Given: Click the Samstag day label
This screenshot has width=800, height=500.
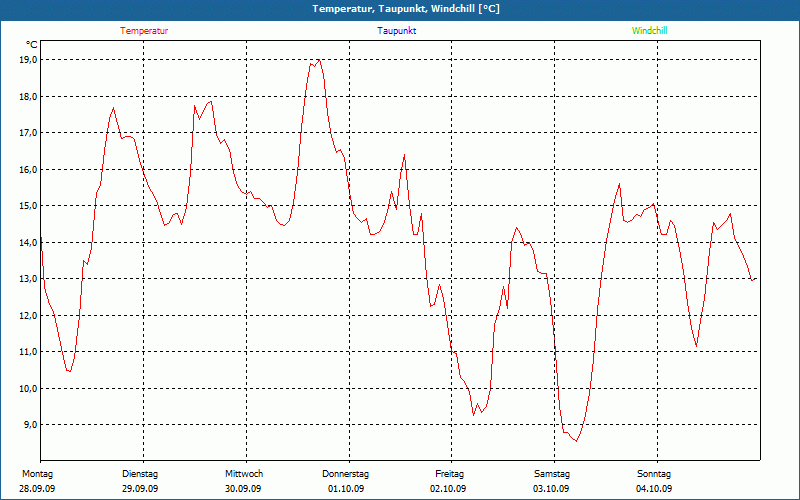Looking at the screenshot, I should (552, 474).
